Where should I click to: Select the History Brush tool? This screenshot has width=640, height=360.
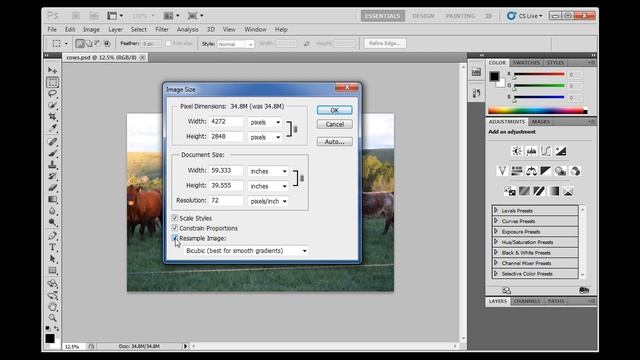tap(52, 176)
